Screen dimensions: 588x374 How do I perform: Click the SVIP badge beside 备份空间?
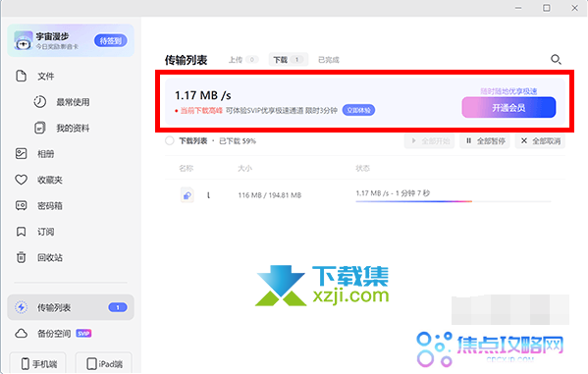83,333
